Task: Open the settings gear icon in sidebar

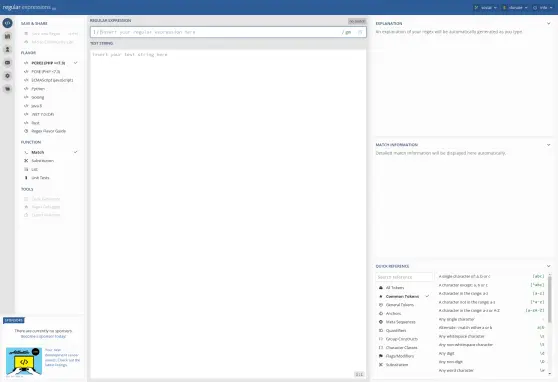Action: 7,76
